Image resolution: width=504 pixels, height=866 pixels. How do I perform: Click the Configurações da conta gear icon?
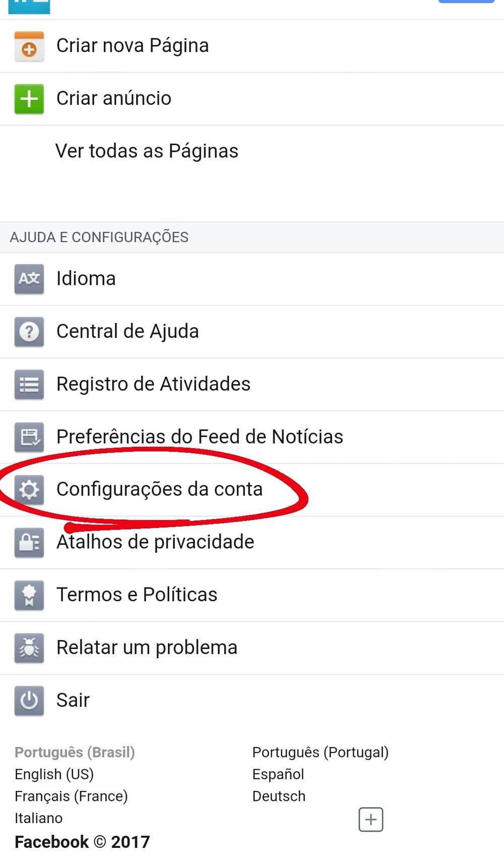[29, 490]
